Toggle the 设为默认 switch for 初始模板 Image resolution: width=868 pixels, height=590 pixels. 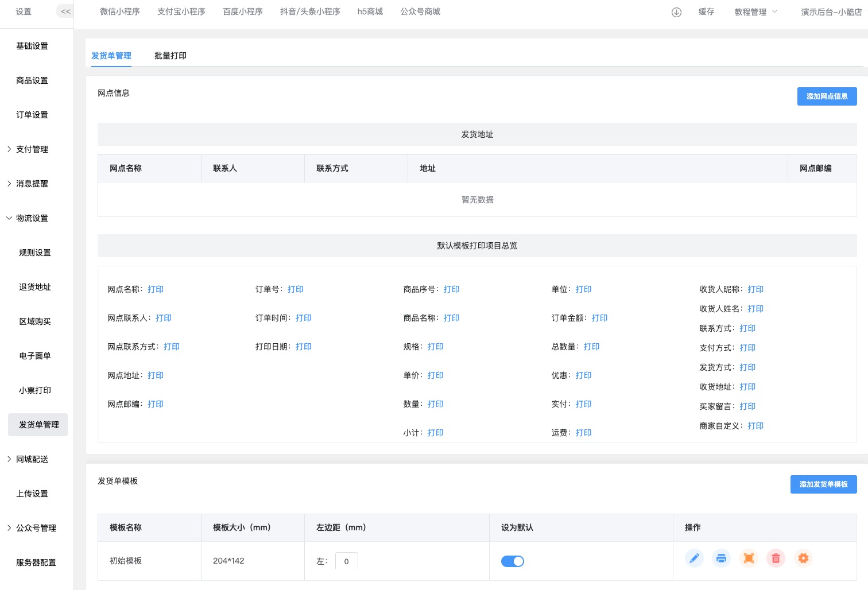coord(512,561)
